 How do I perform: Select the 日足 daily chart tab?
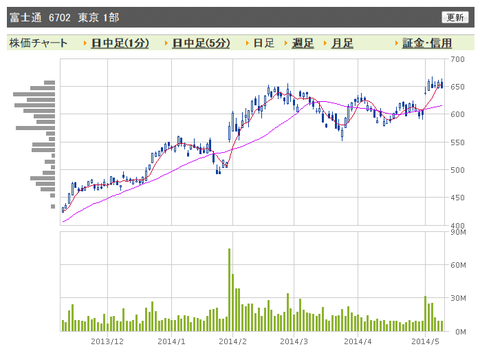[264, 43]
